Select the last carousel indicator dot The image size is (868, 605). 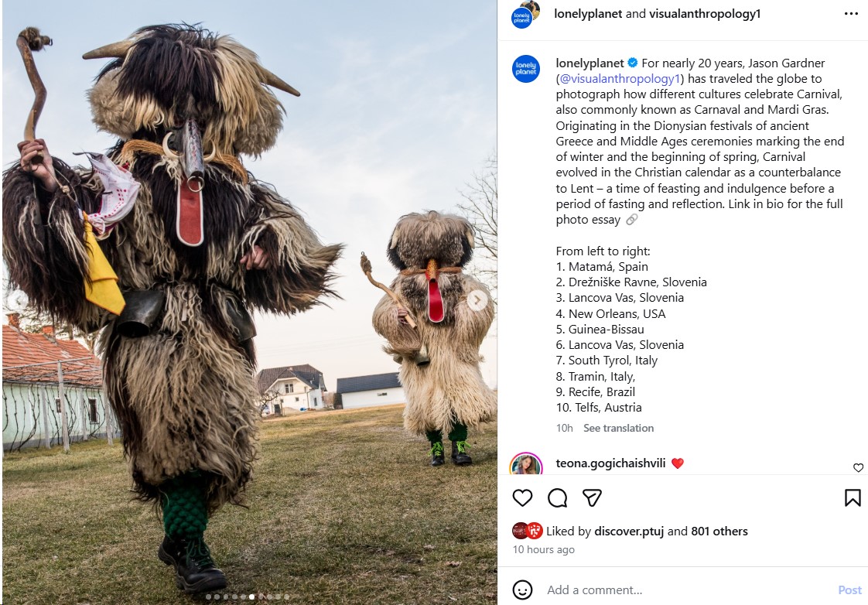(287, 596)
